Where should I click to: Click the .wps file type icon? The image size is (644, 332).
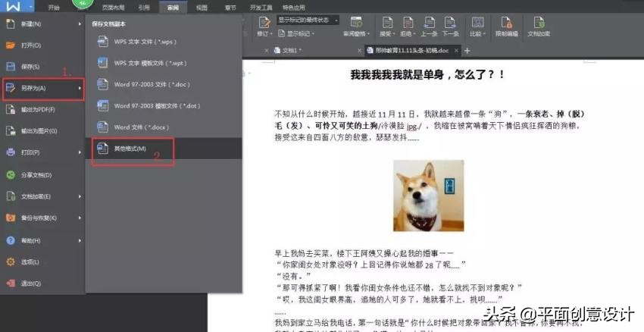(102, 41)
